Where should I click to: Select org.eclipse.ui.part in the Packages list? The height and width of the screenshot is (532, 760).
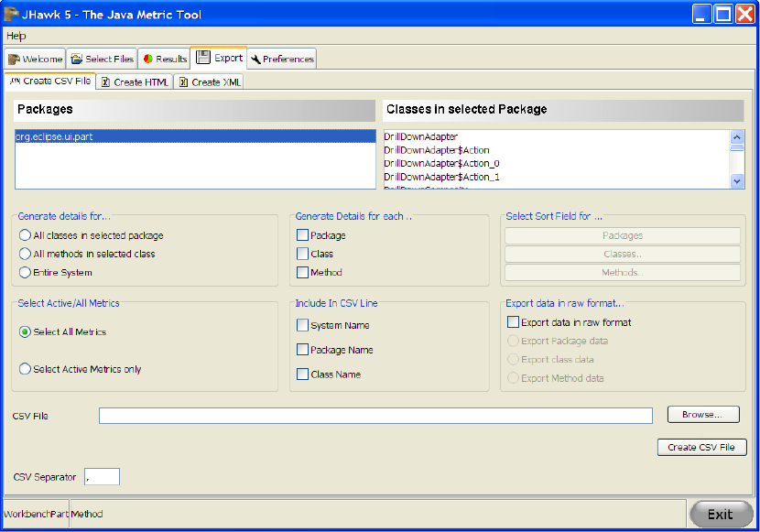pos(195,136)
